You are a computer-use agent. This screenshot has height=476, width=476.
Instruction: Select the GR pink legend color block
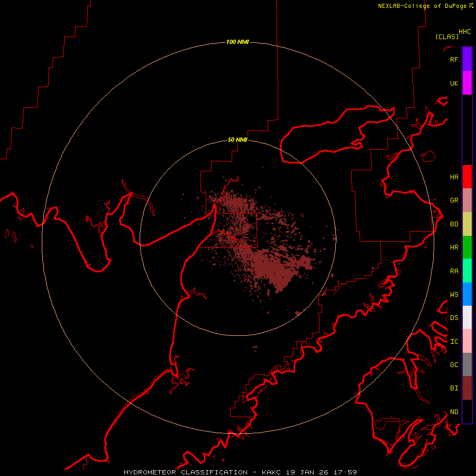[x=467, y=200]
